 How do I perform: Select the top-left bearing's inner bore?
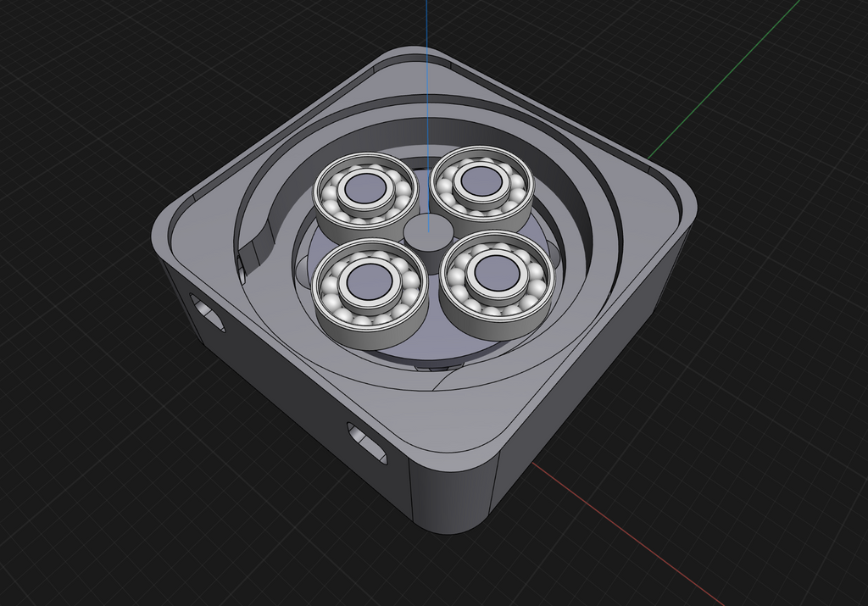[364, 189]
